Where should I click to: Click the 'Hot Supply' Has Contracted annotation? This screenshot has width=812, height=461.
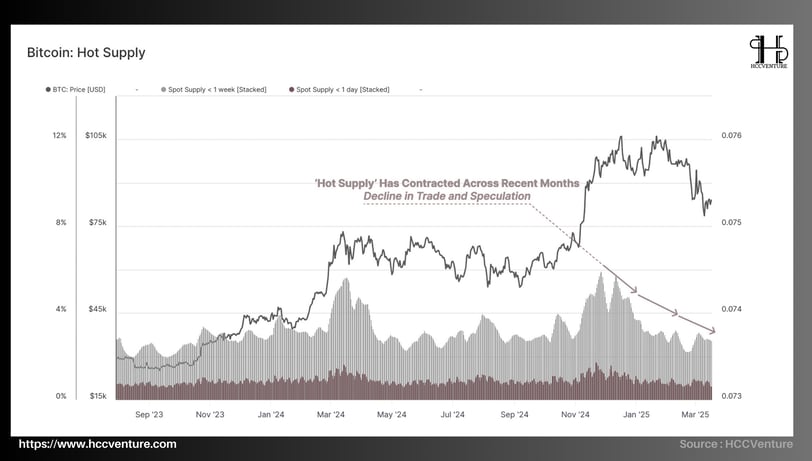[447, 183]
